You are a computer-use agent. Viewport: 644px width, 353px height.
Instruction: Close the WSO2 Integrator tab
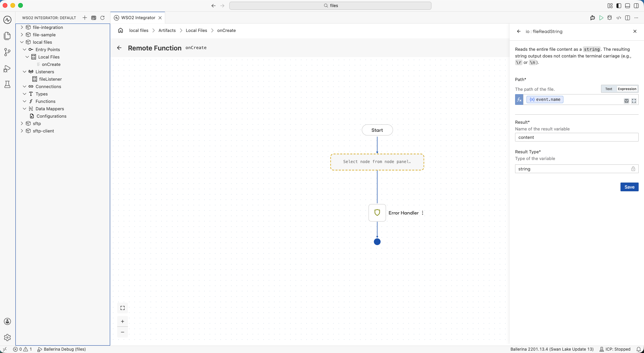coord(160,18)
